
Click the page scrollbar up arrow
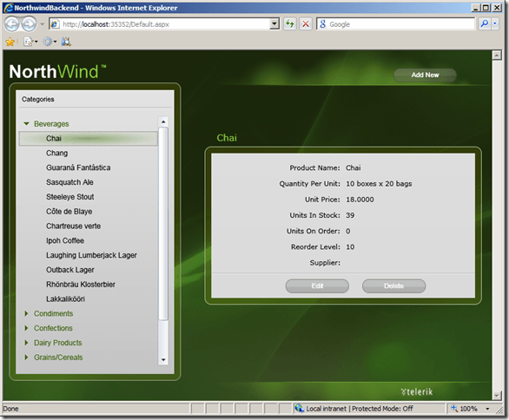(497, 56)
